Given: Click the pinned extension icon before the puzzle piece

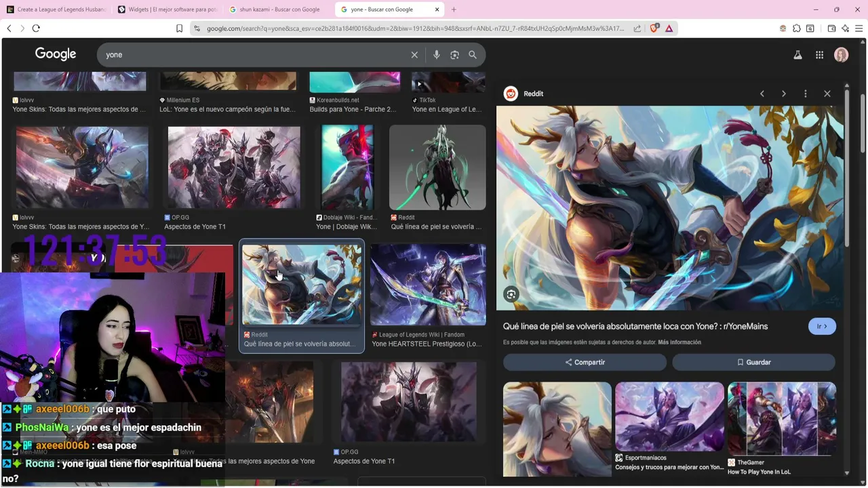Looking at the screenshot, I should pyautogui.click(x=783, y=28).
